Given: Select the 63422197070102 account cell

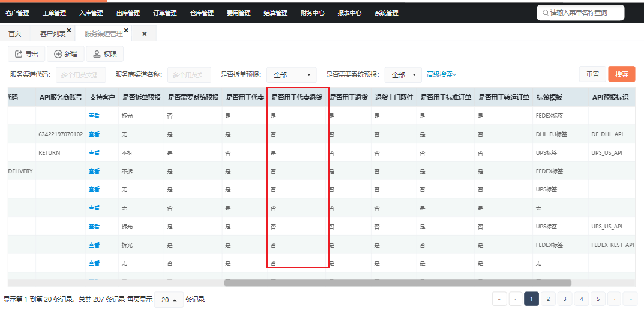Looking at the screenshot, I should coord(61,134).
